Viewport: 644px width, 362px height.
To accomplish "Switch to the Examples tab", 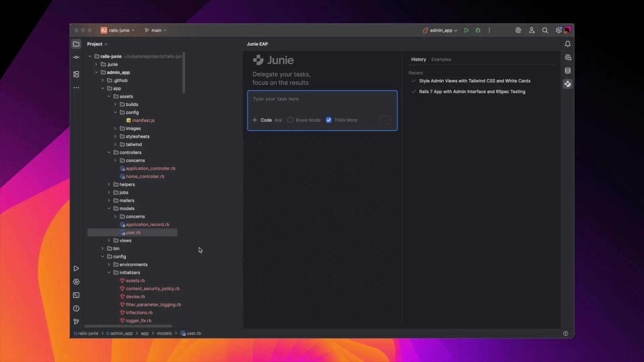I will (x=441, y=59).
